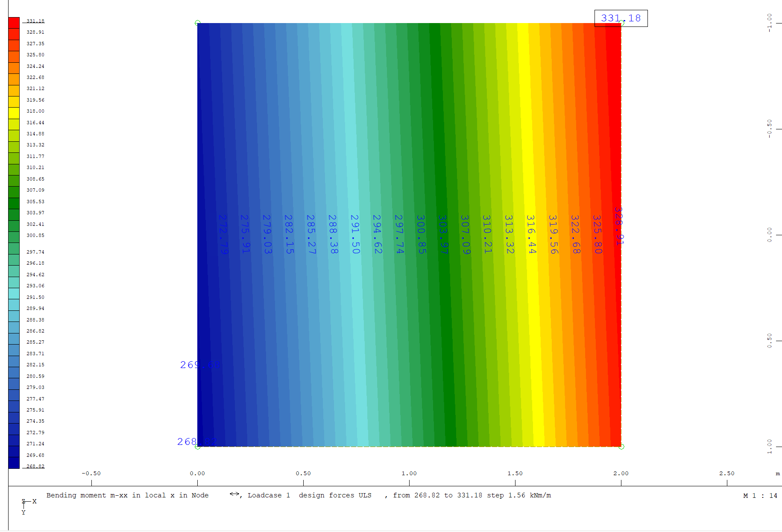
Task: Click the X-Y-Z coordinate axes icon
Action: coord(28,506)
